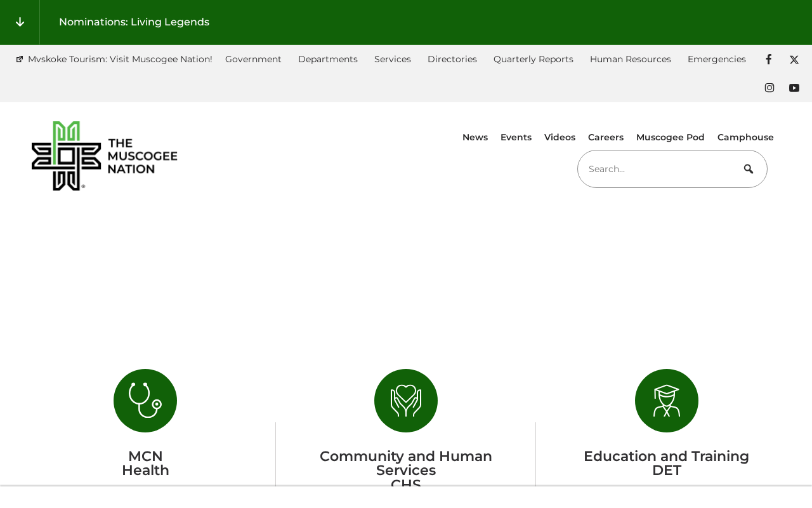
Task: Visit Mvskoke Tourism external link
Action: coord(119,59)
